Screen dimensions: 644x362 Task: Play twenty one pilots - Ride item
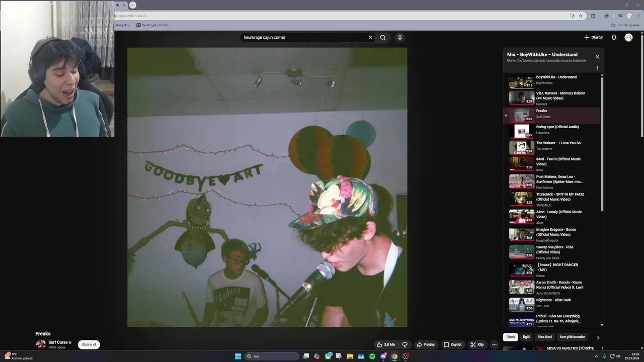[552, 252]
